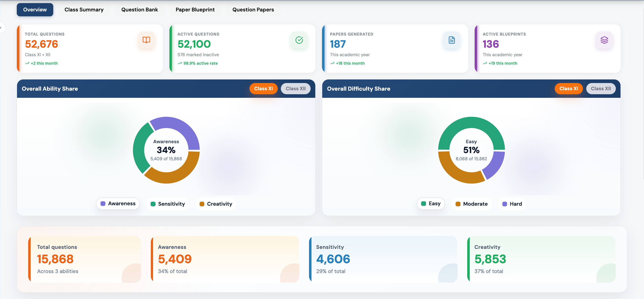The width and height of the screenshot is (644, 299).
Task: Select Class XII in Overall Difficulty Share
Action: click(x=601, y=89)
